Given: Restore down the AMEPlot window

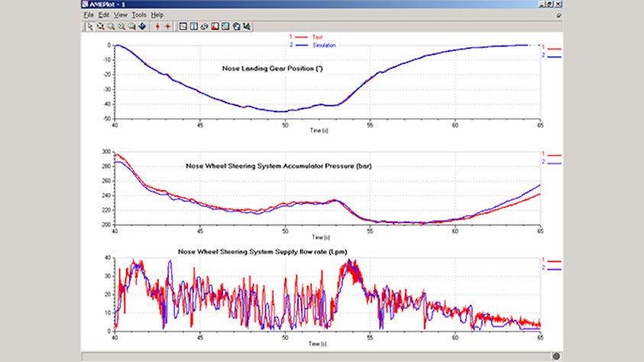Looking at the screenshot, I should [x=549, y=4].
